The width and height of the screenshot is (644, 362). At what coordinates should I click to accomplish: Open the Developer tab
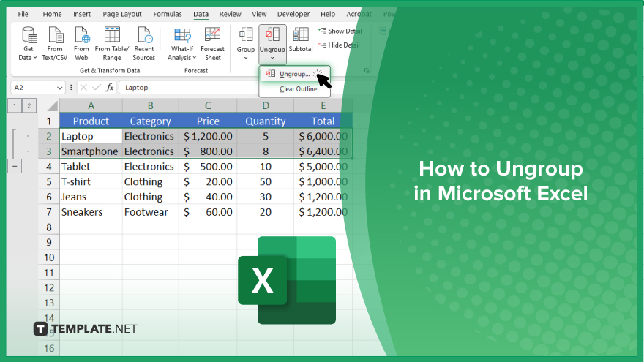pos(293,14)
